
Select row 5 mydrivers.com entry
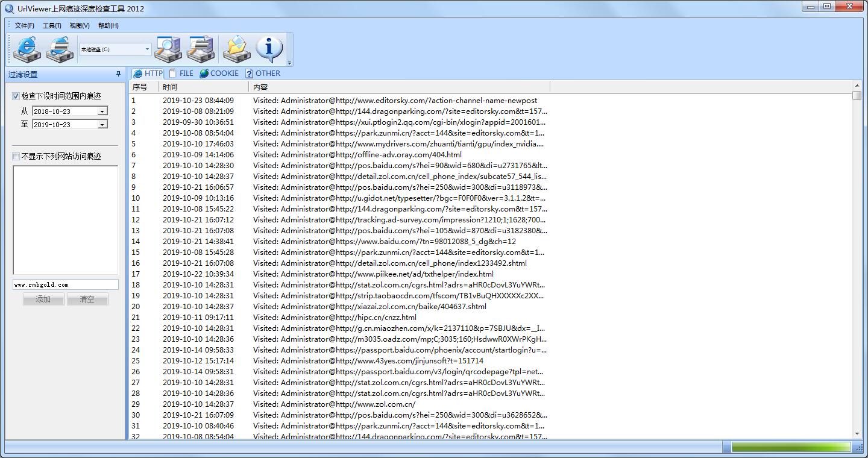coord(339,144)
